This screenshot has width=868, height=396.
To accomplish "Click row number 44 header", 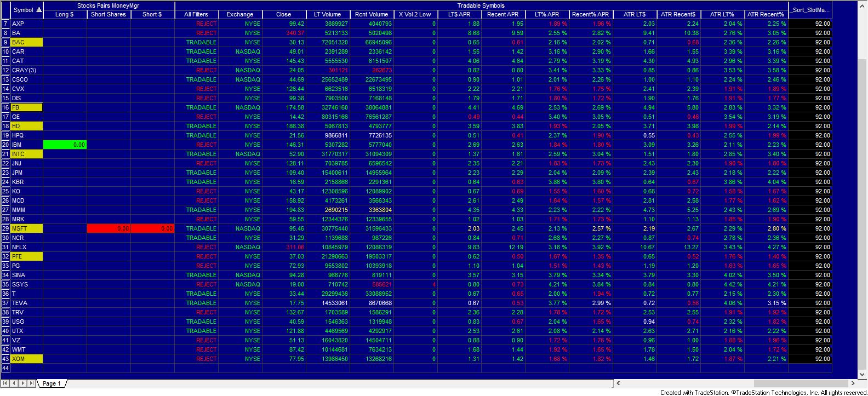I will pyautogui.click(x=5, y=368).
